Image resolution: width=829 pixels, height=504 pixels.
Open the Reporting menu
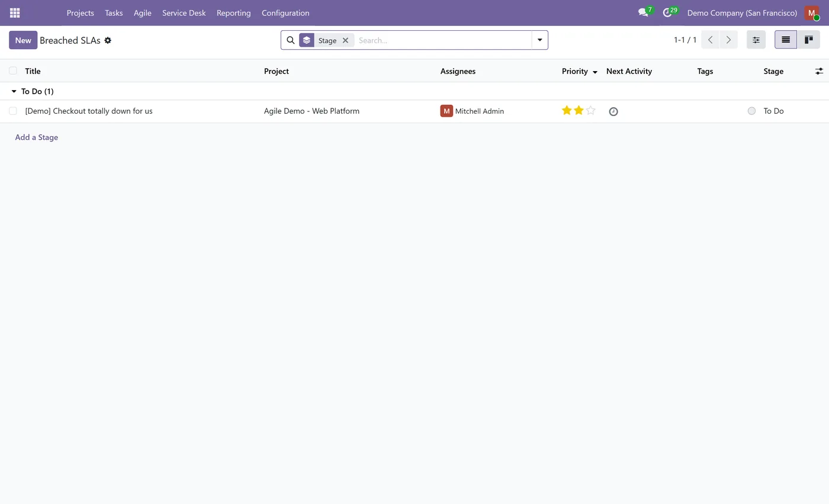click(233, 12)
